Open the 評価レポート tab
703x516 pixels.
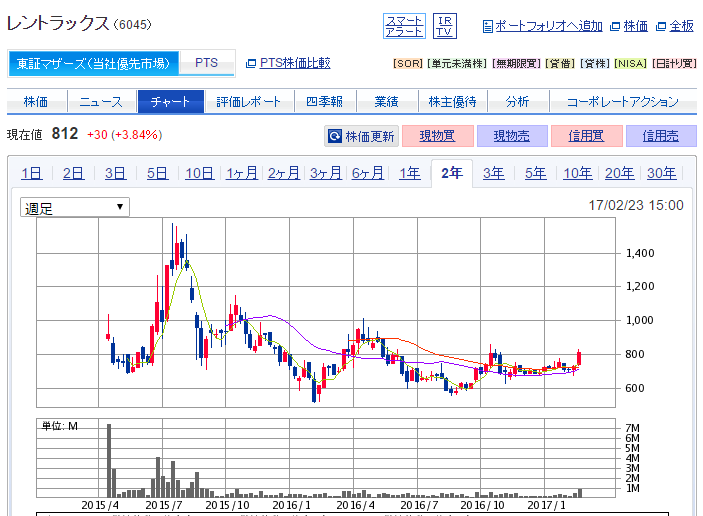(249, 102)
